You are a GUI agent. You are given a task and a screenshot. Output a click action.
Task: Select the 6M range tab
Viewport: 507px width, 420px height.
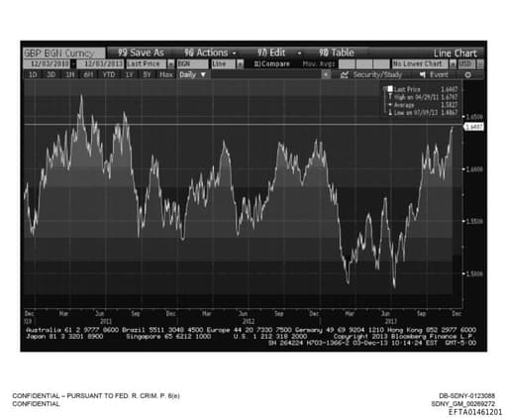pos(88,75)
